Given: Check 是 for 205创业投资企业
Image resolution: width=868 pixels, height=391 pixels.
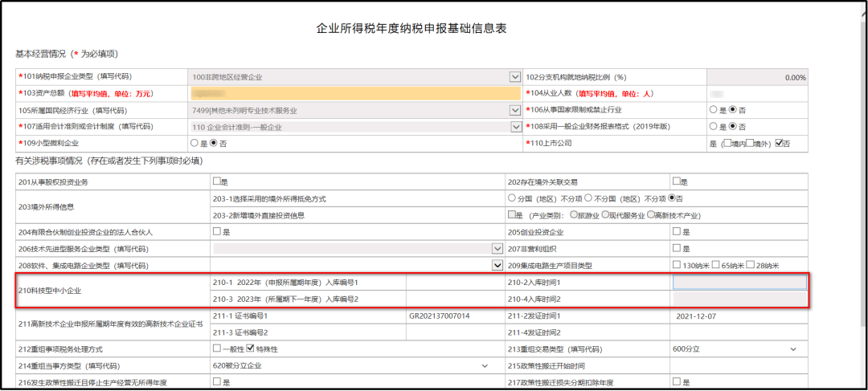Looking at the screenshot, I should pyautogui.click(x=677, y=232).
